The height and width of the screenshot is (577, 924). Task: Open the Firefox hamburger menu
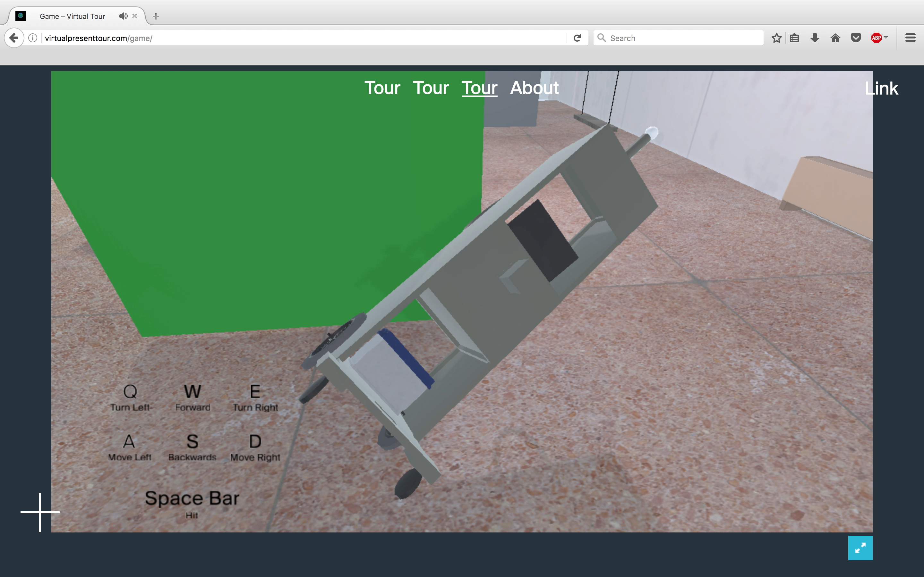tap(910, 38)
